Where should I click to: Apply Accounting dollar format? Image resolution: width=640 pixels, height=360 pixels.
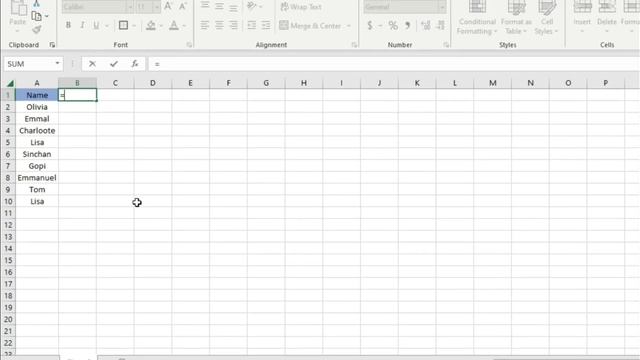[370, 26]
